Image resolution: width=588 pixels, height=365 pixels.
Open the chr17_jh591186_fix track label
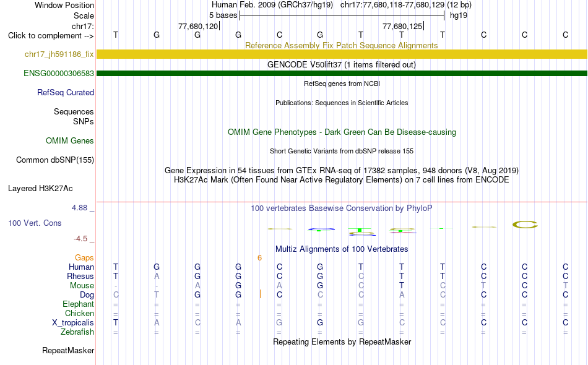click(x=59, y=54)
